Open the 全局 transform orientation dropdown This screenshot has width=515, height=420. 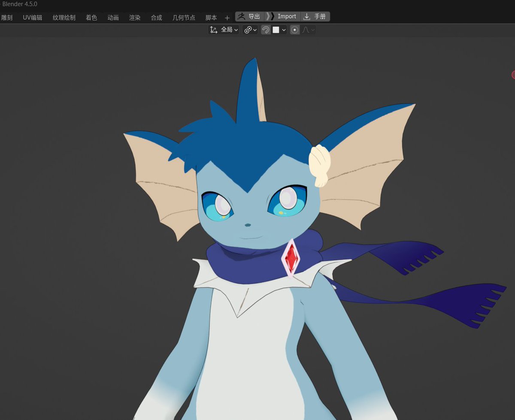click(x=224, y=30)
